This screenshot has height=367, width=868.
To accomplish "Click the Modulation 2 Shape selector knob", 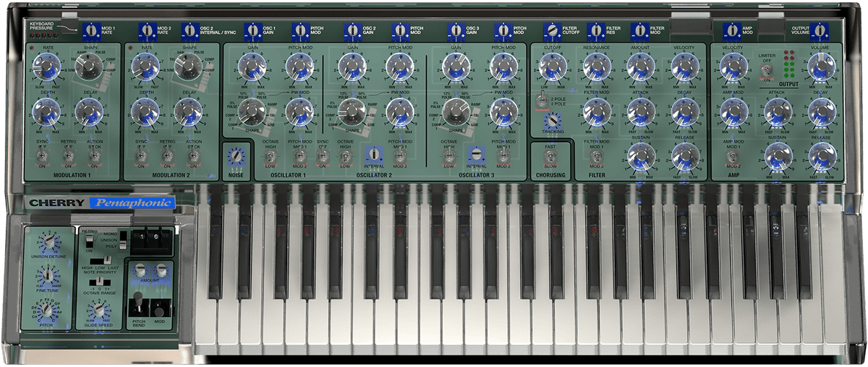I will click(187, 68).
